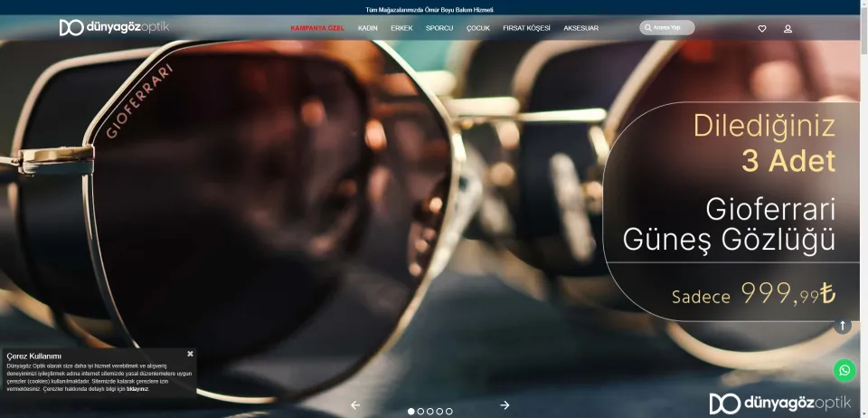The height and width of the screenshot is (418, 868).
Task: Open the favorites heart icon
Action: (x=761, y=29)
